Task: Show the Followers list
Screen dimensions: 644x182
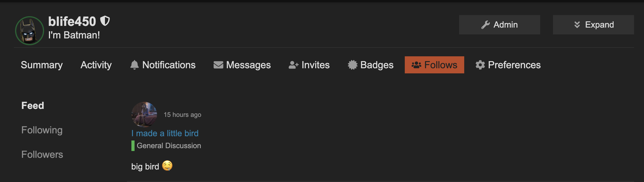Action: (42, 154)
